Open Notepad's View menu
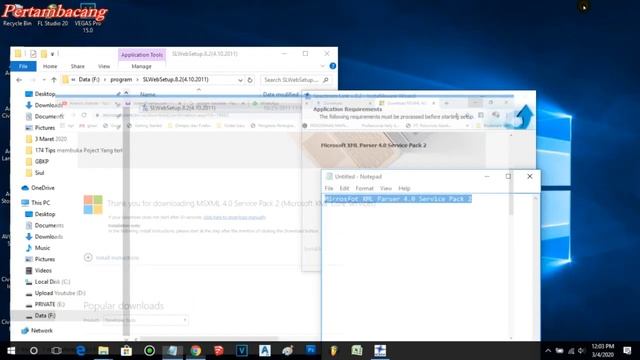Screen dimensions: 640x360 point(386,188)
